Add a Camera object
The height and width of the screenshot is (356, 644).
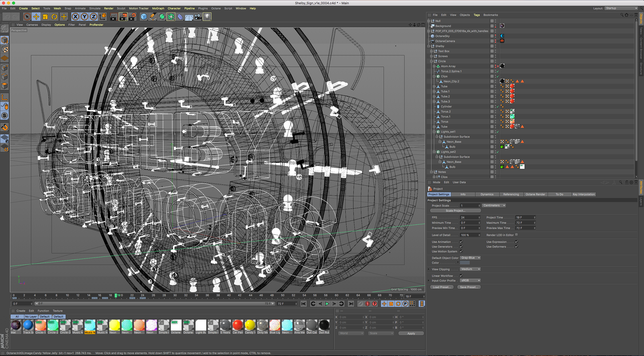[x=198, y=16]
